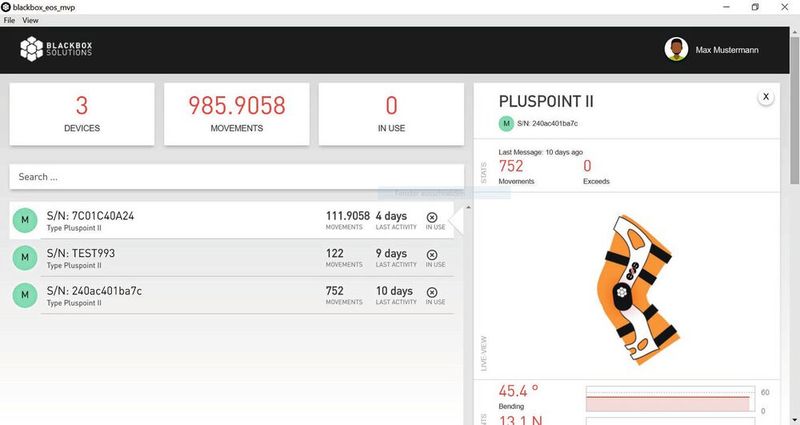Screen dimensions: 800x425
Task: Open the File menu
Action: (9, 20)
